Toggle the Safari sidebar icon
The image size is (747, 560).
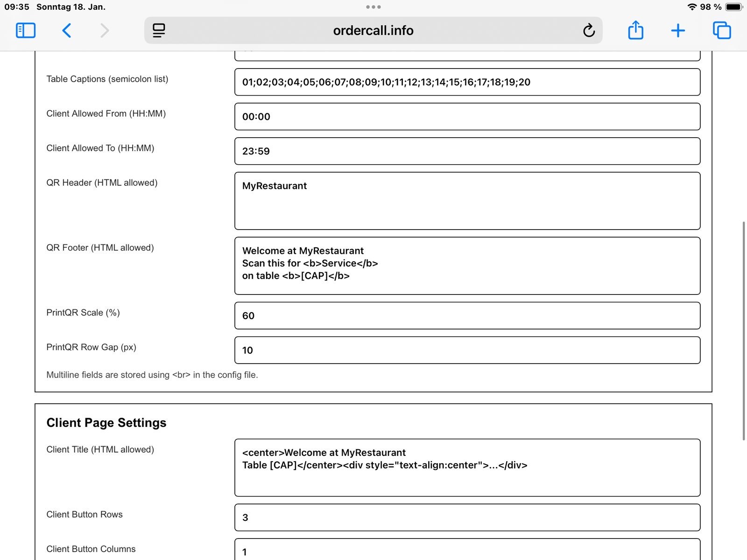(26, 30)
